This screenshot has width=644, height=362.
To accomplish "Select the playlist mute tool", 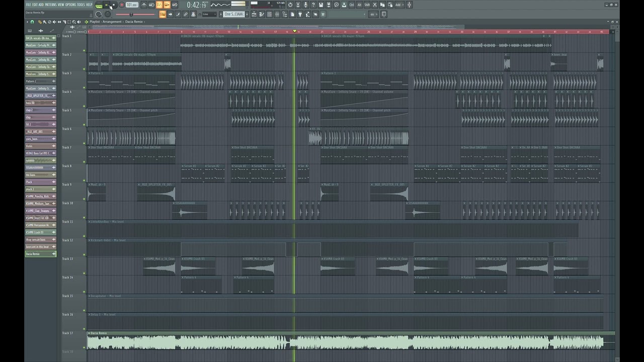I will pos(54,22).
